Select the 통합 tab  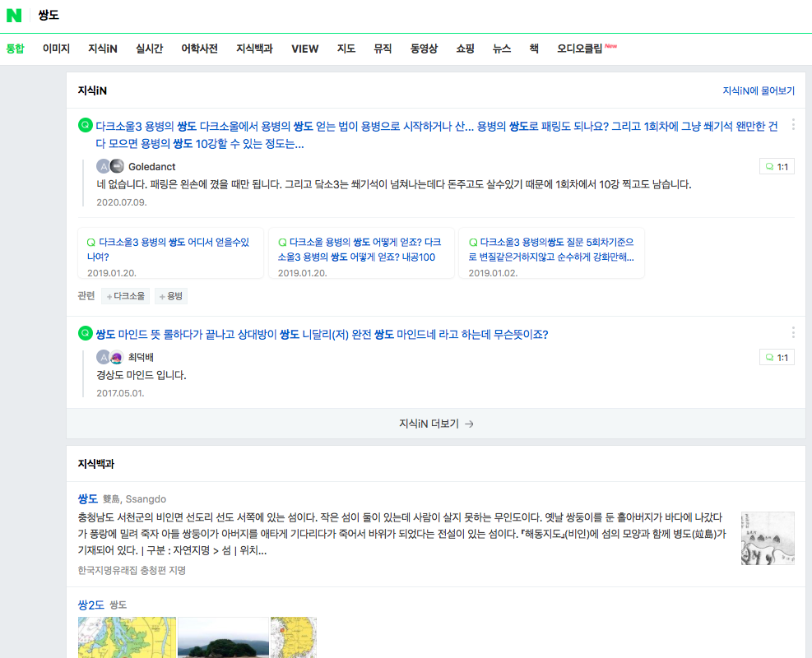(15, 49)
